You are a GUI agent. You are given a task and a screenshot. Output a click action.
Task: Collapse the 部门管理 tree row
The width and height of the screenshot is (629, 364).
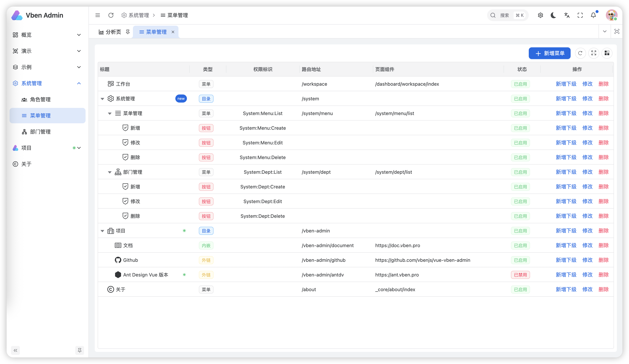110,172
